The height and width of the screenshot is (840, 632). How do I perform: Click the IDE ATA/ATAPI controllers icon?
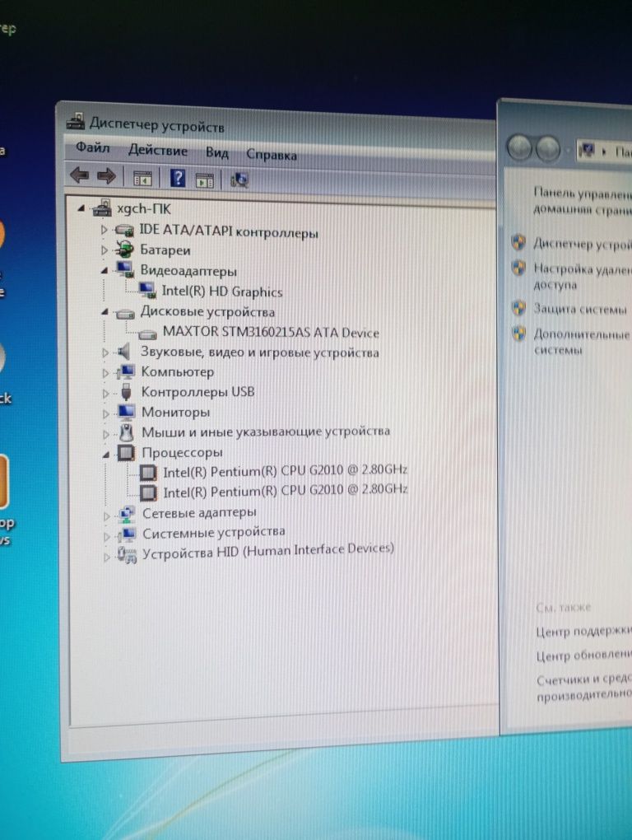pos(124,231)
